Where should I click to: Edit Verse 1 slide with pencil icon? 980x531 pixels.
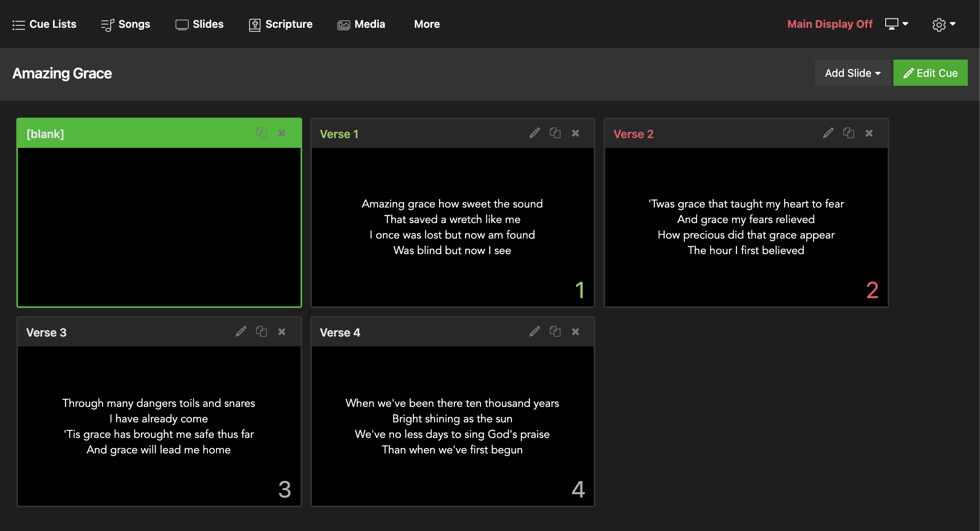click(x=535, y=133)
